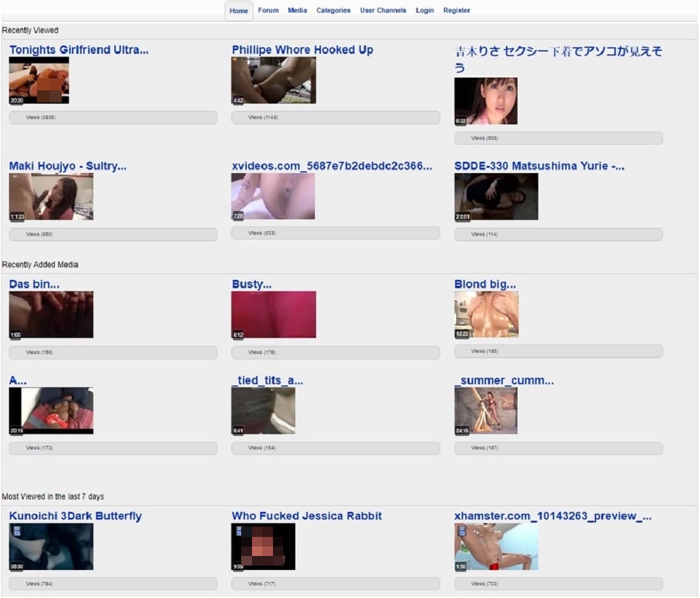Navigate to User Channels

point(383,11)
